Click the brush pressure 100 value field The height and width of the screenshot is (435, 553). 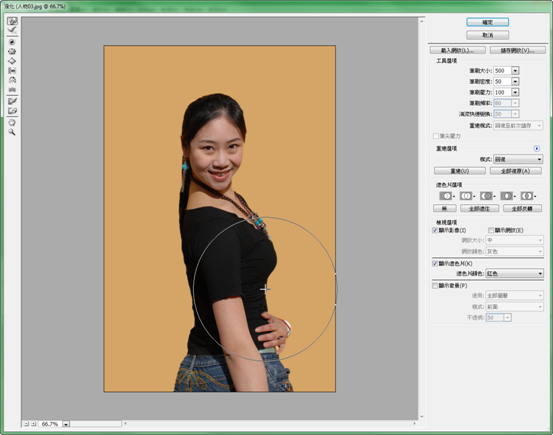[x=502, y=92]
